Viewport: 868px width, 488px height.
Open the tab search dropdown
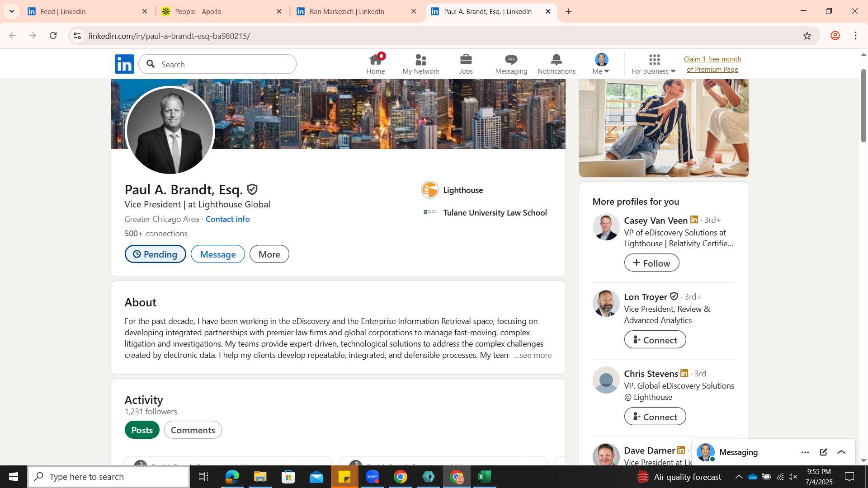click(x=12, y=11)
